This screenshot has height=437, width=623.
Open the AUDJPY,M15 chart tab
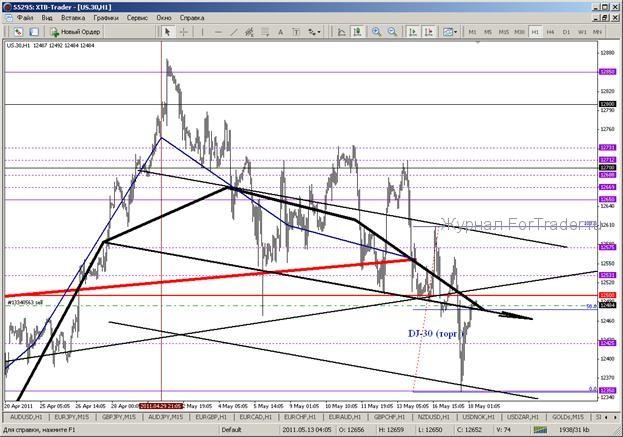(x=166, y=417)
